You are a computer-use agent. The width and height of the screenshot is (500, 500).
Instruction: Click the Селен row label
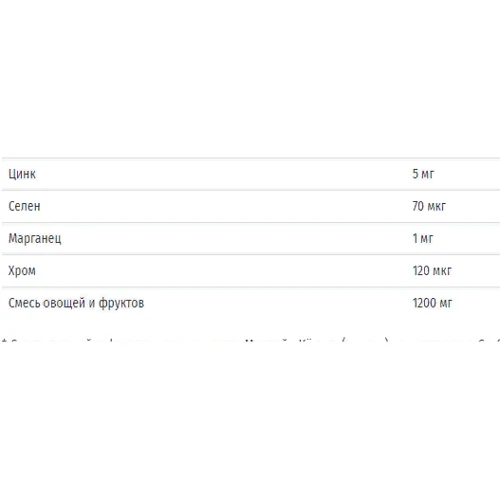click(x=24, y=206)
